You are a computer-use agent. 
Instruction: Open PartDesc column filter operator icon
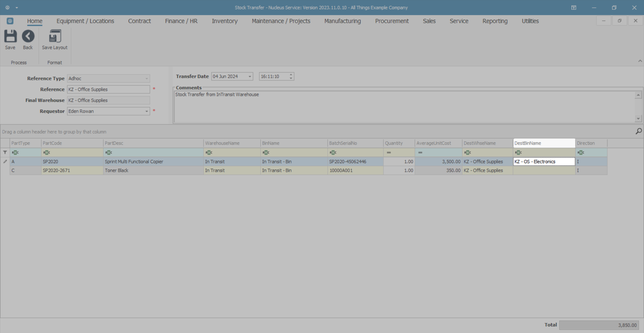click(x=109, y=152)
